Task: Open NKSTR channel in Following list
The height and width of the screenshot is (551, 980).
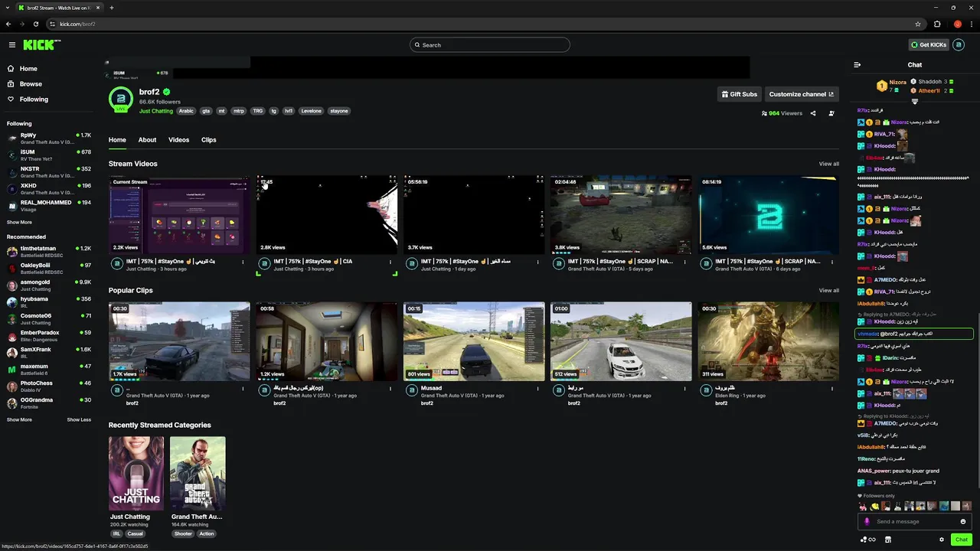Action: point(49,172)
